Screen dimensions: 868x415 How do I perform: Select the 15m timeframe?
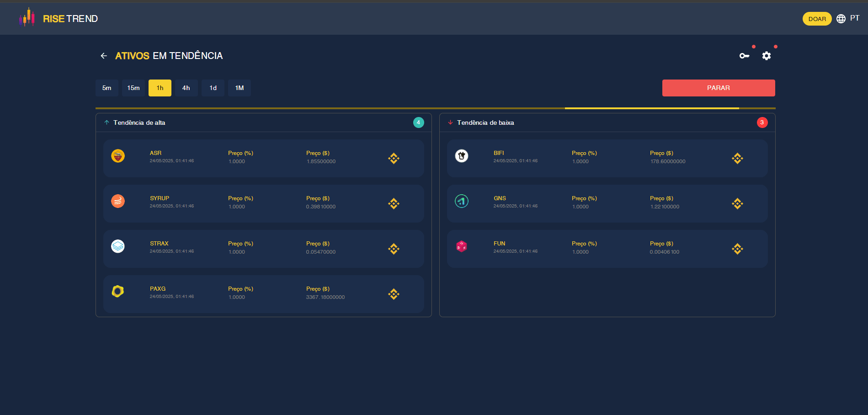(133, 88)
